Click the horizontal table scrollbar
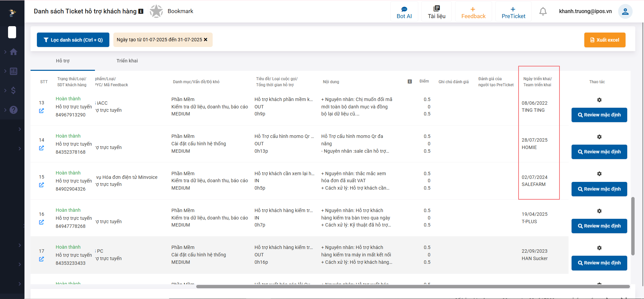This screenshot has width=644, height=299. 413,287
